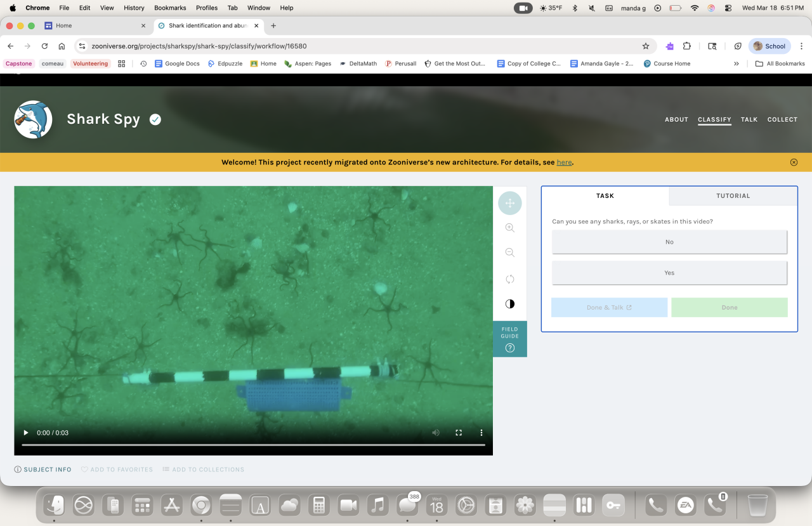Open the About page
The width and height of the screenshot is (812, 526).
[676, 119]
